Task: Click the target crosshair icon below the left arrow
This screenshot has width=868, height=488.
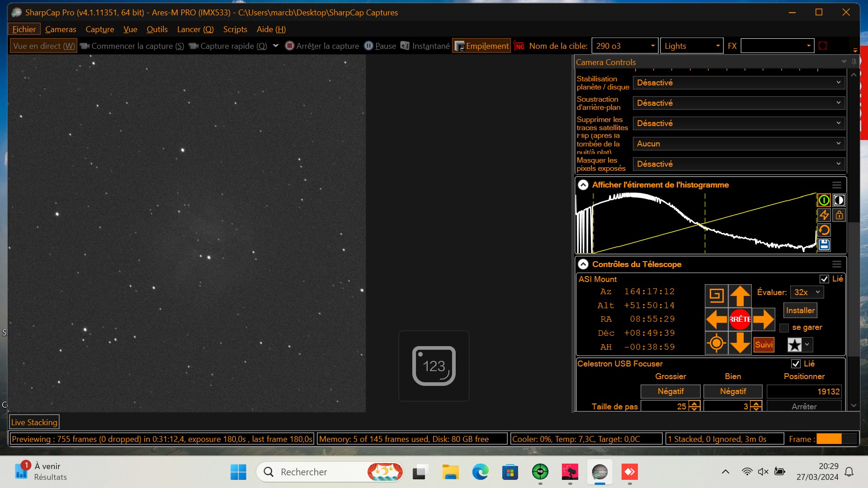Action: (717, 343)
